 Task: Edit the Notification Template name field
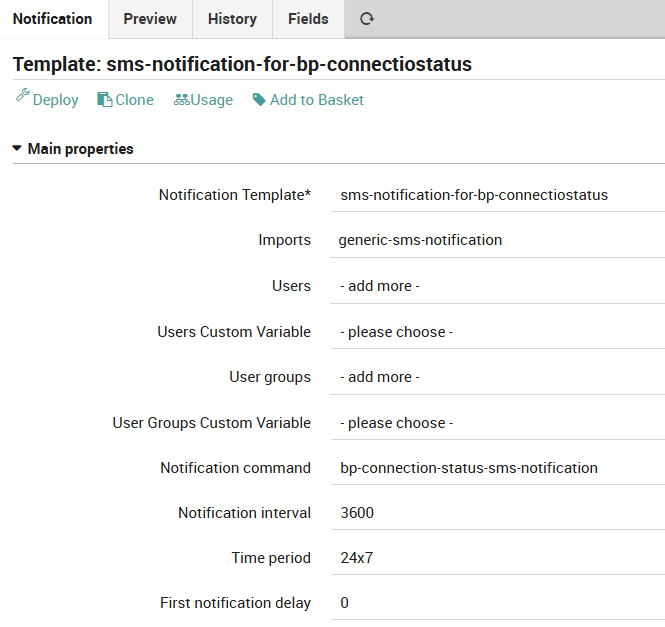[x=497, y=195]
